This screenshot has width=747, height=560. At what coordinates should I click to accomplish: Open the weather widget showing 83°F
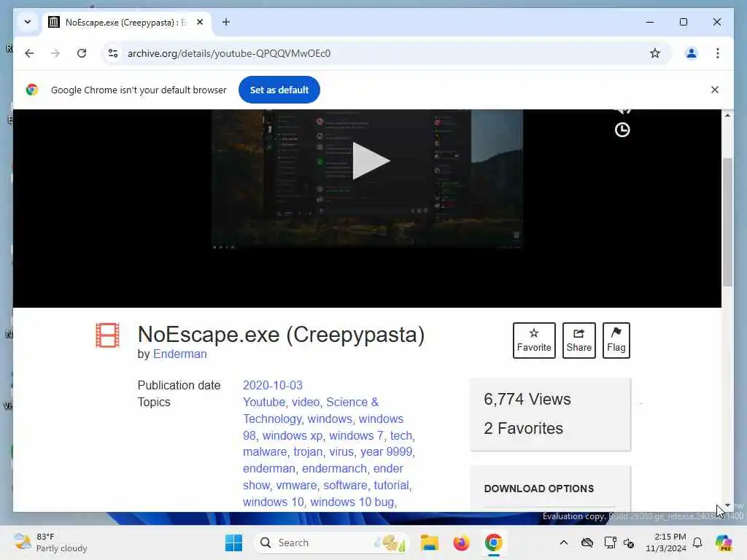click(50, 542)
